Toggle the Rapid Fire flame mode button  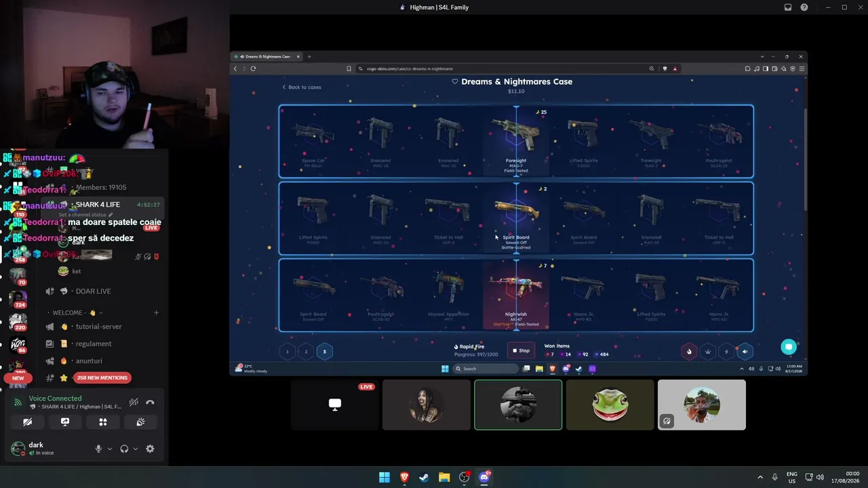(689, 351)
